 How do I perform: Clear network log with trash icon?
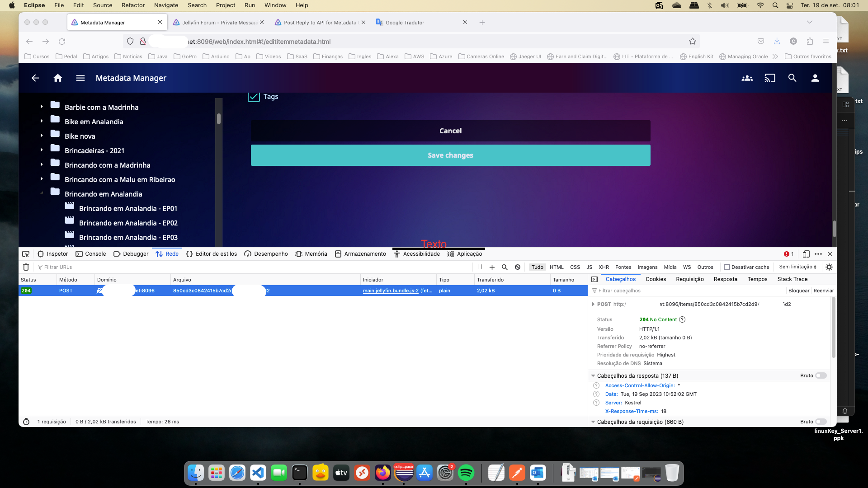coord(26,267)
